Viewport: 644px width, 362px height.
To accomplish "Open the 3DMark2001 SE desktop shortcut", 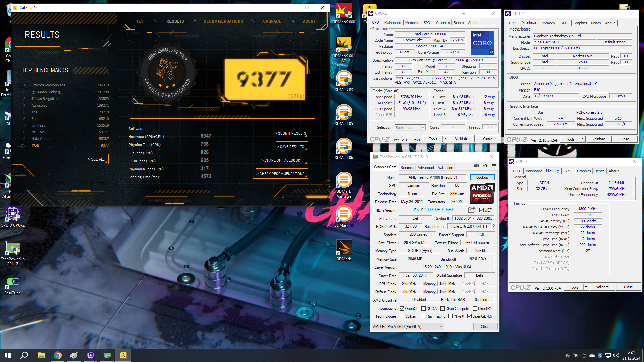I will pyautogui.click(x=344, y=50).
